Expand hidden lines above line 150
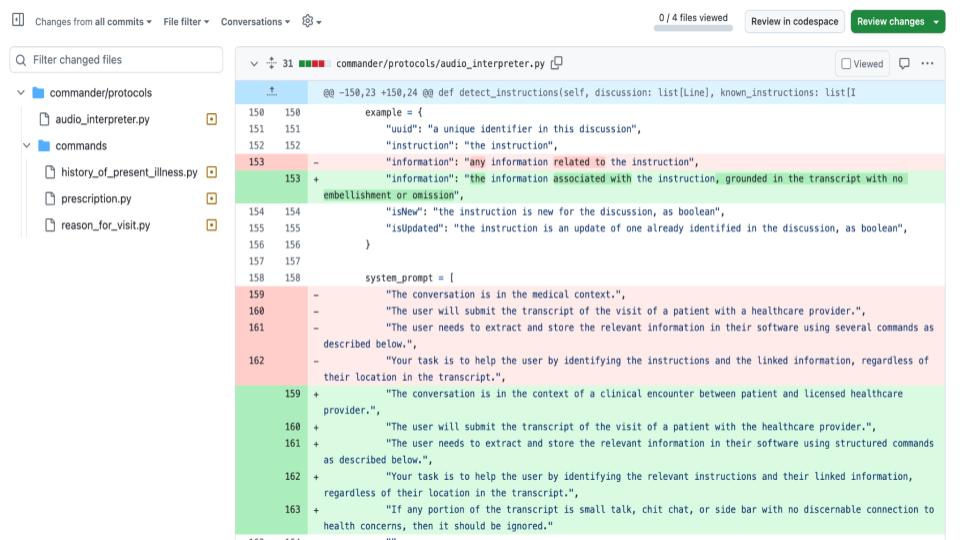Viewport: 960px width, 540px height. [x=272, y=92]
